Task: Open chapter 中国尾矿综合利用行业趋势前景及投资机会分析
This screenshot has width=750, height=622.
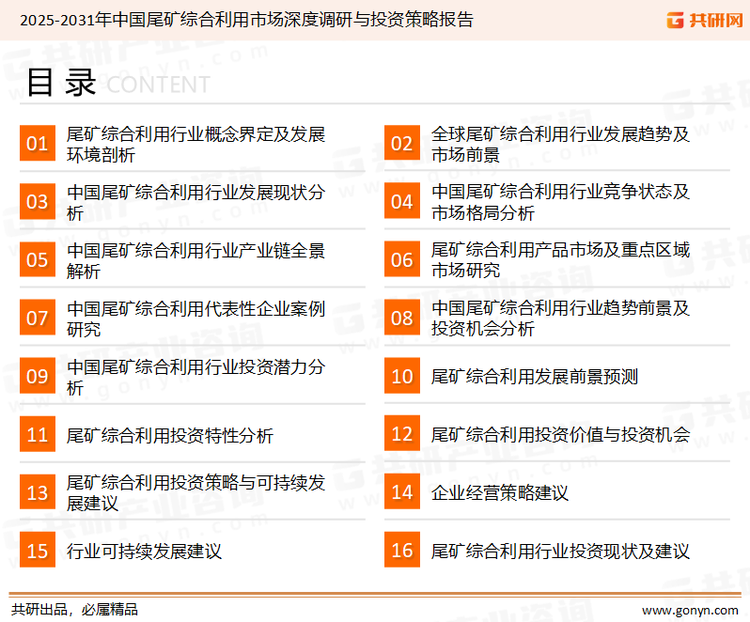Action: tap(560, 318)
